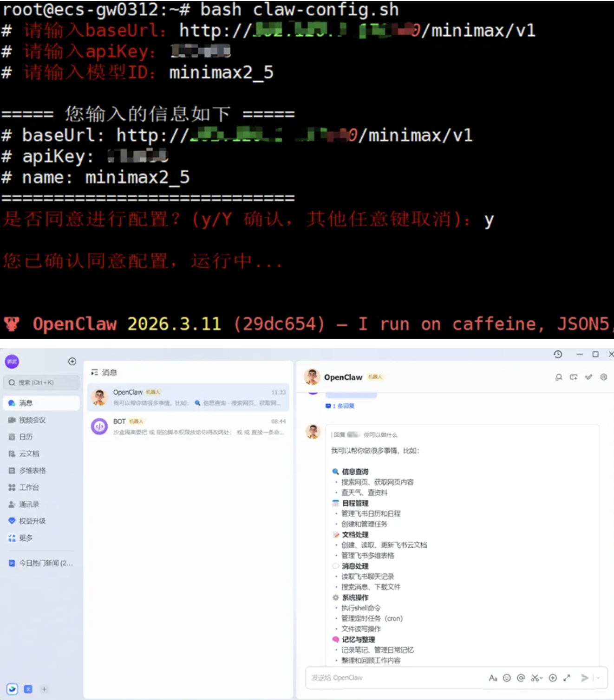Viewport: 614px width, 700px height.
Task: Open the BOT conversation in message list
Action: (188, 426)
